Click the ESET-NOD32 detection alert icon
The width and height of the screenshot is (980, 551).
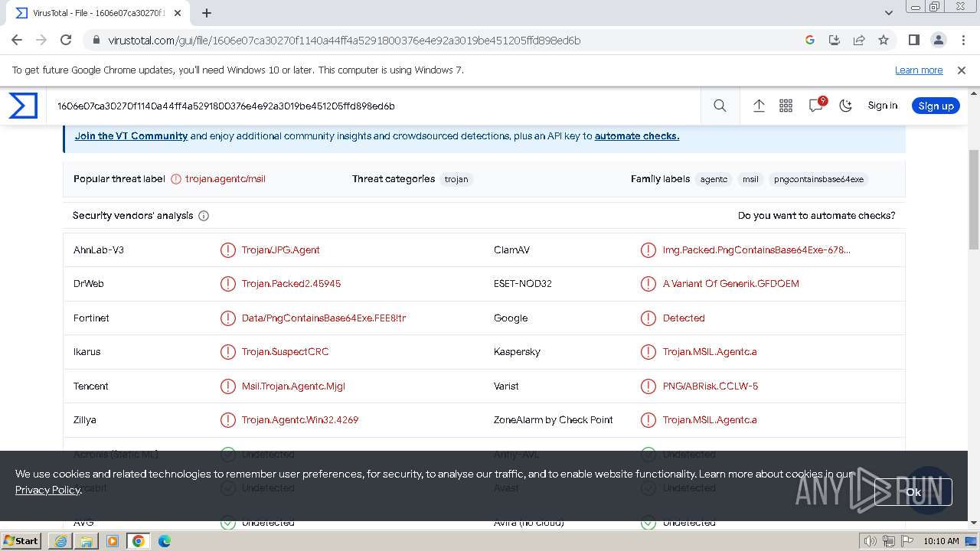point(648,284)
